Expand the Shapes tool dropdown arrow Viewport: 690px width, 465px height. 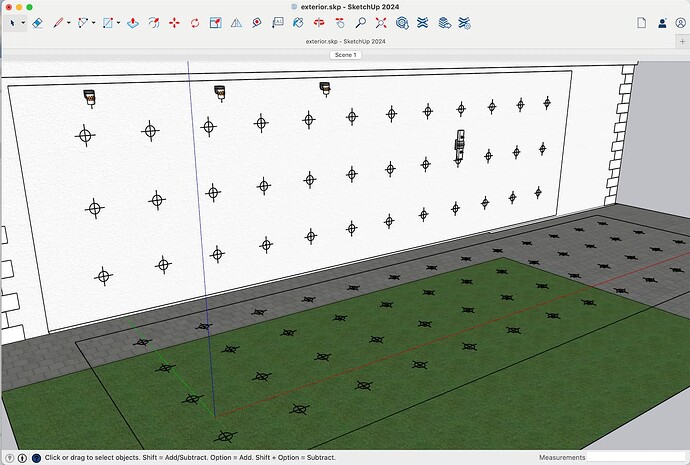(x=118, y=23)
